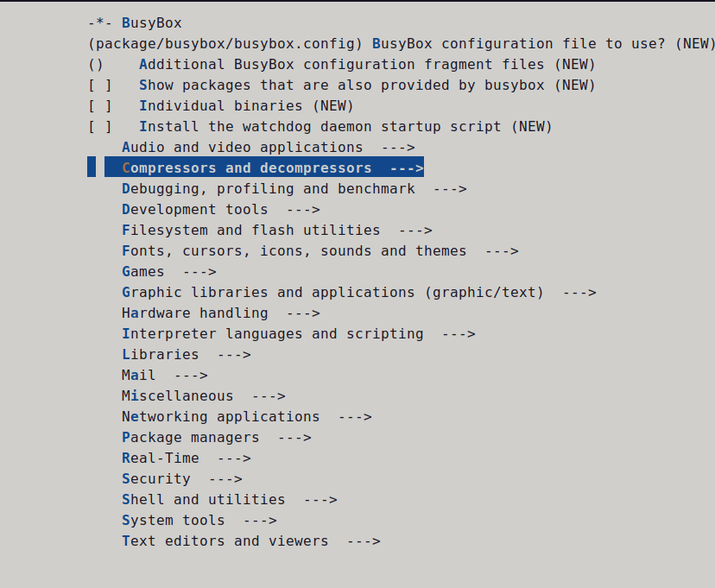Go into Shell and utilities submenu
715x588 pixels.
click(x=230, y=500)
